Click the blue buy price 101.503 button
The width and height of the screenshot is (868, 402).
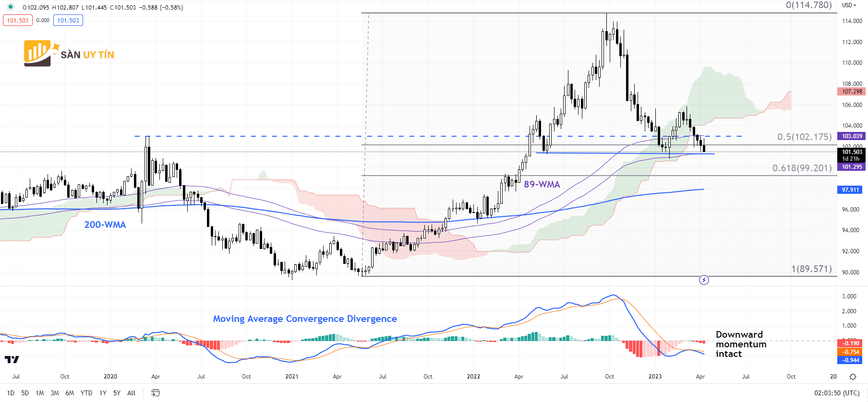(68, 20)
